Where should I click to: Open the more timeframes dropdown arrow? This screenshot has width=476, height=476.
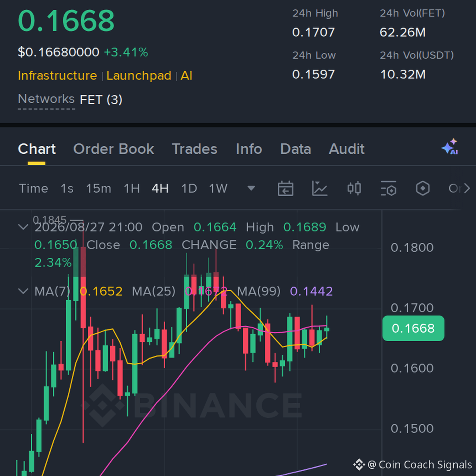tap(251, 189)
